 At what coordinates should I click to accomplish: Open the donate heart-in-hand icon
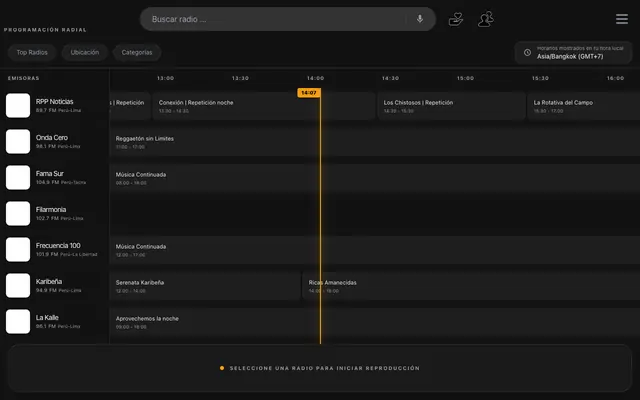click(x=456, y=19)
